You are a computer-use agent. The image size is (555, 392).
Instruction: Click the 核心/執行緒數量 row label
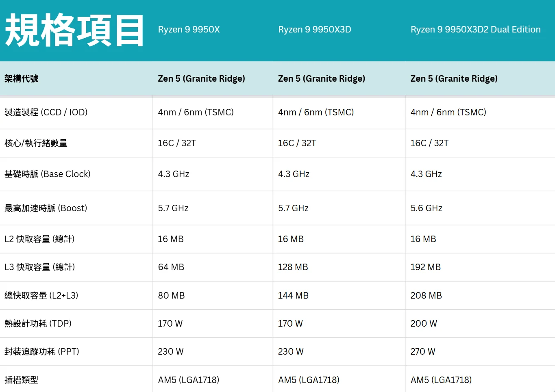[36, 143]
